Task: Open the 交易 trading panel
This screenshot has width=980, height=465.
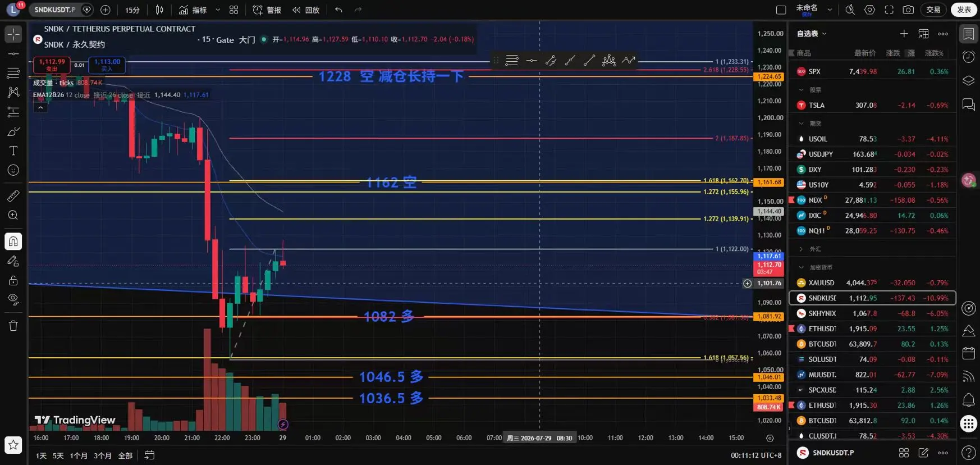Action: [933, 10]
